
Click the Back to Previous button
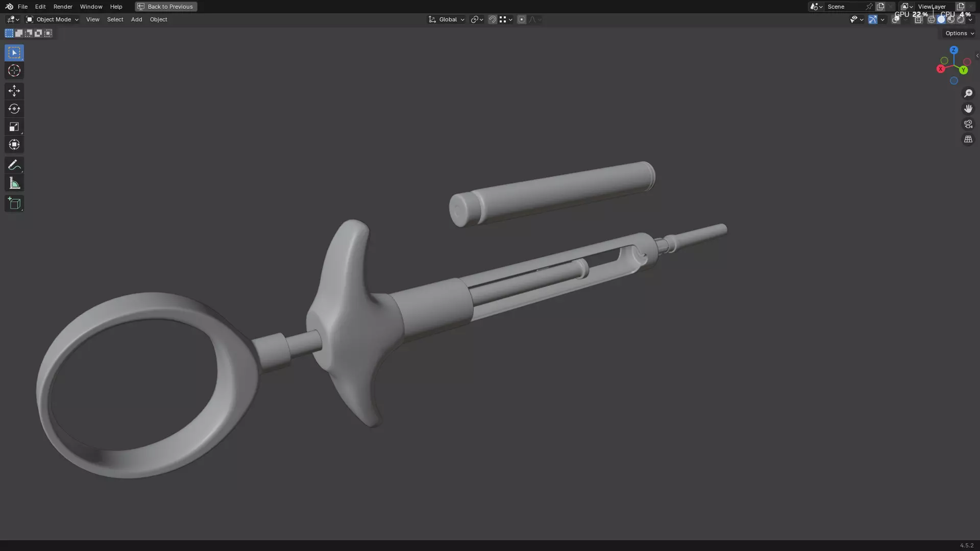(x=166, y=7)
